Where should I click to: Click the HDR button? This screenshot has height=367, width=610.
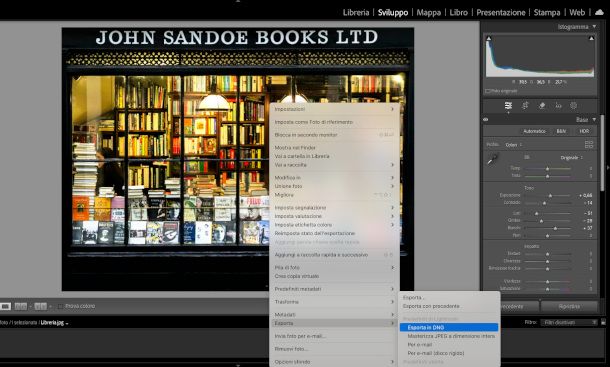[584, 131]
